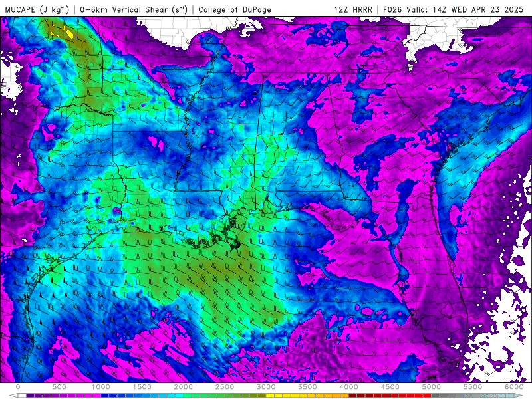Click the 3000 value on the color scale
This screenshot has width=532, height=399.
(266, 387)
